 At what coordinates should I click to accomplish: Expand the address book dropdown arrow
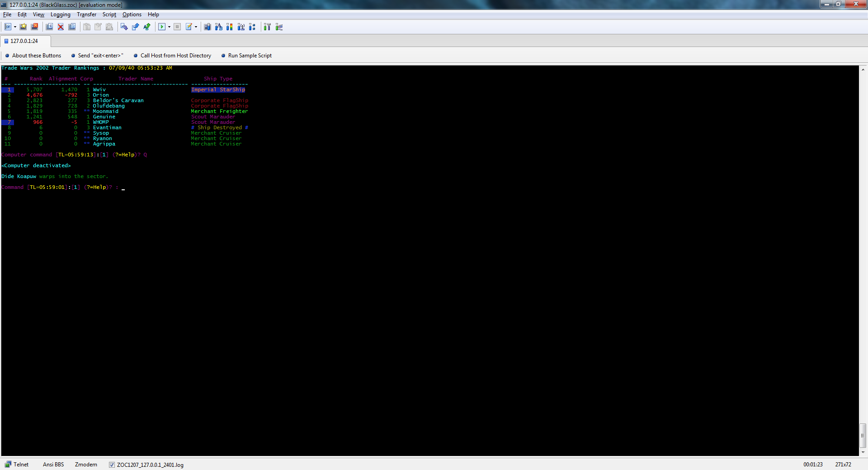click(x=15, y=27)
